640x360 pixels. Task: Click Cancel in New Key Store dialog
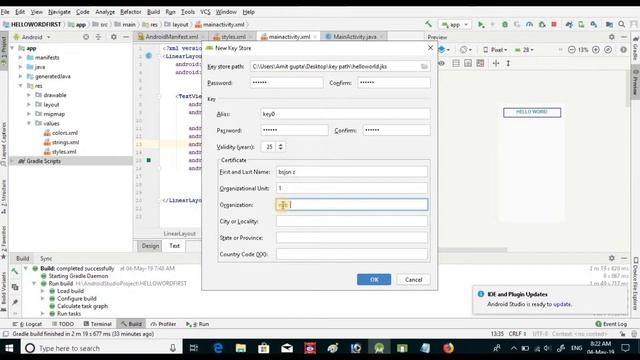(413, 280)
